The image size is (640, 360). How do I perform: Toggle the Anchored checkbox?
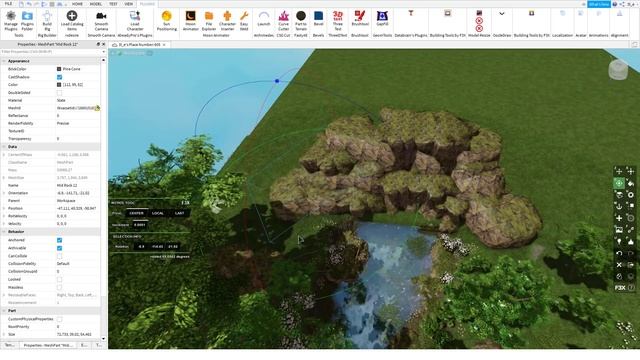[x=60, y=240]
